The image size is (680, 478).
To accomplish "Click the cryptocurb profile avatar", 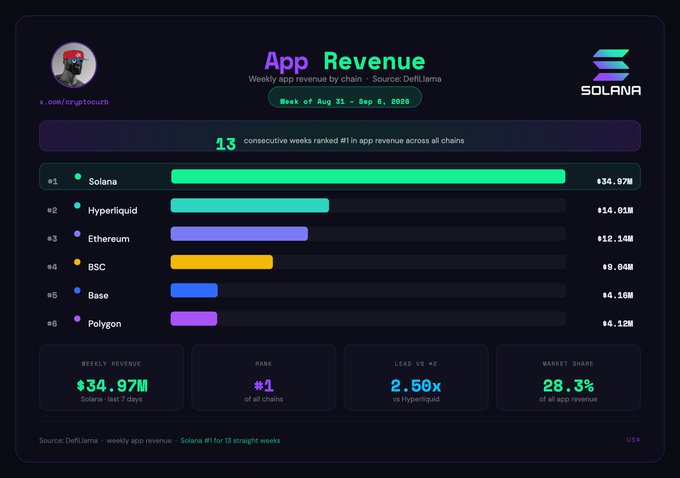I will point(74,65).
